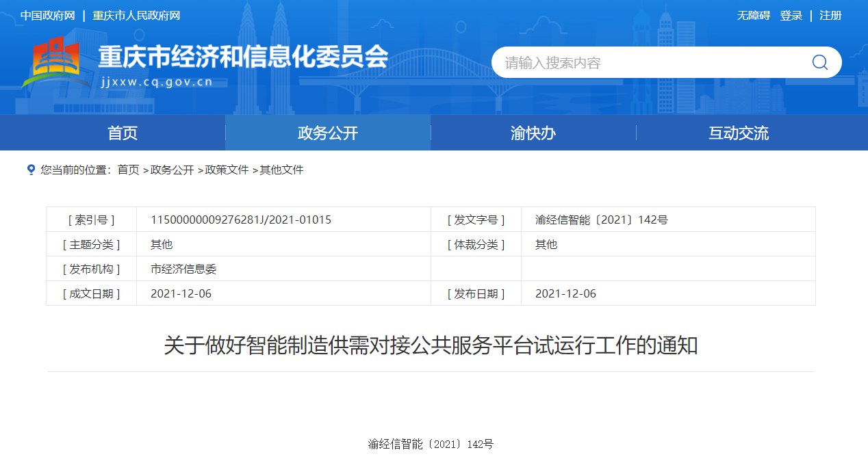Screen dimensions: 868x476
Task: Click the location pin icon in breadcrumb
Action: [x=31, y=170]
